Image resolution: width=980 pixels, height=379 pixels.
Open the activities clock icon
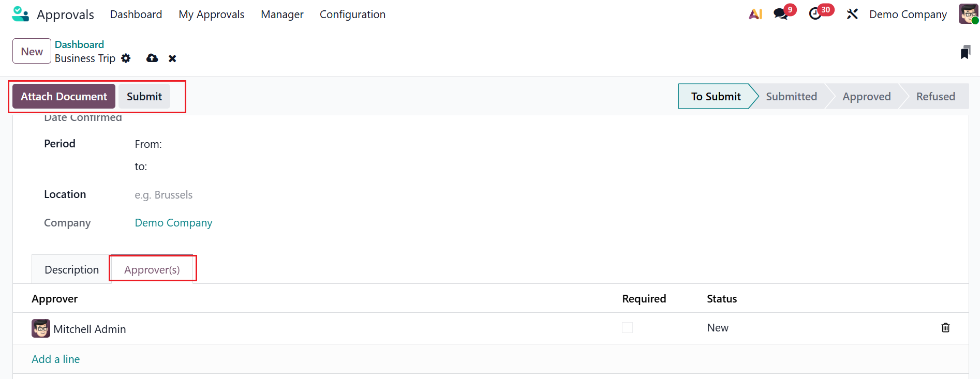coord(815,14)
